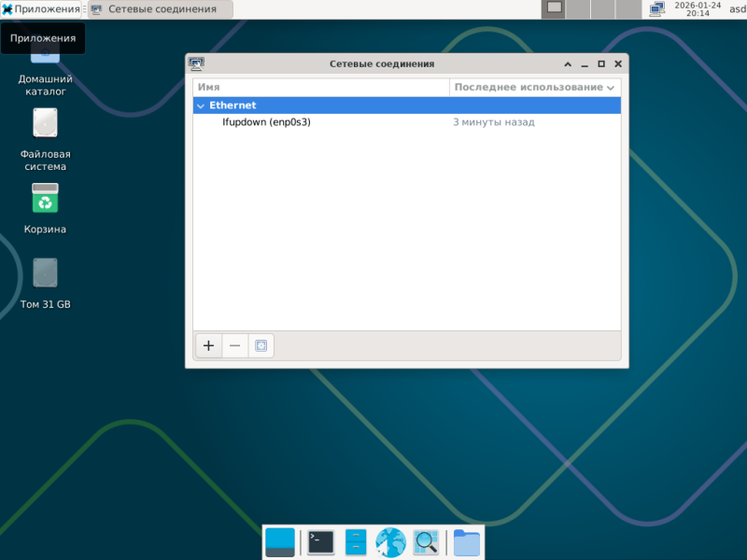Image resolution: width=747 pixels, height=560 pixels.
Task: Collapse the Ethernet group chevron
Action: [x=201, y=105]
